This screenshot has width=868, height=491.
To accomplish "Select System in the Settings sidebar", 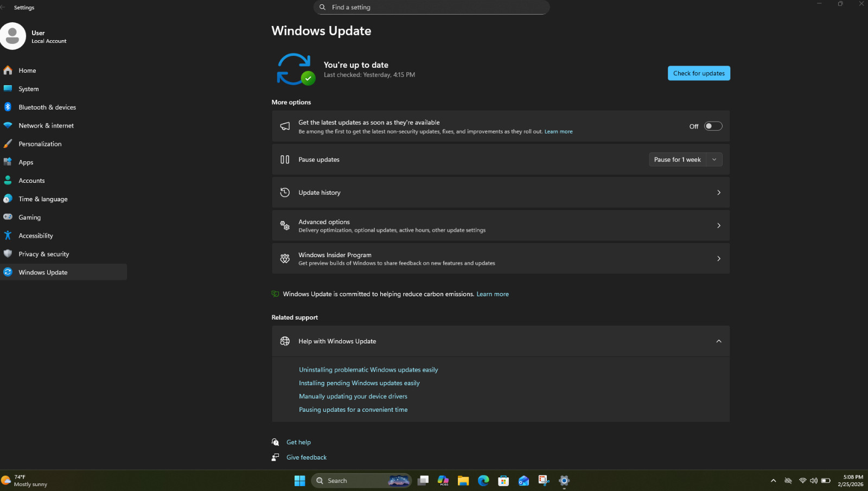I will pos(63,89).
